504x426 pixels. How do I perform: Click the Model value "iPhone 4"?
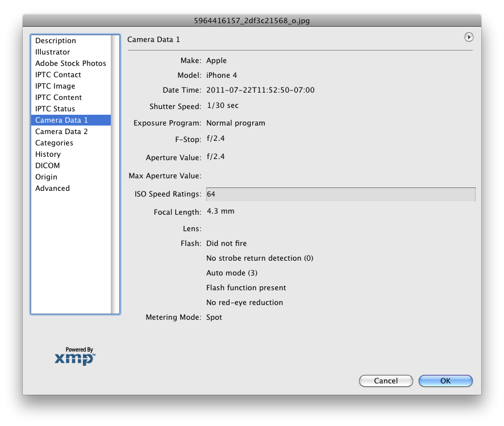(x=222, y=75)
